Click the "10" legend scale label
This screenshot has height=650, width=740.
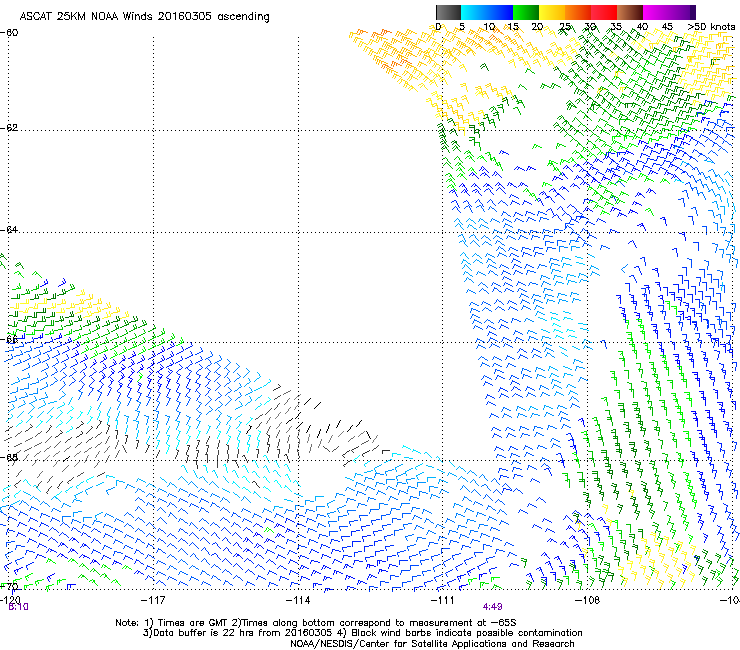pyautogui.click(x=489, y=27)
